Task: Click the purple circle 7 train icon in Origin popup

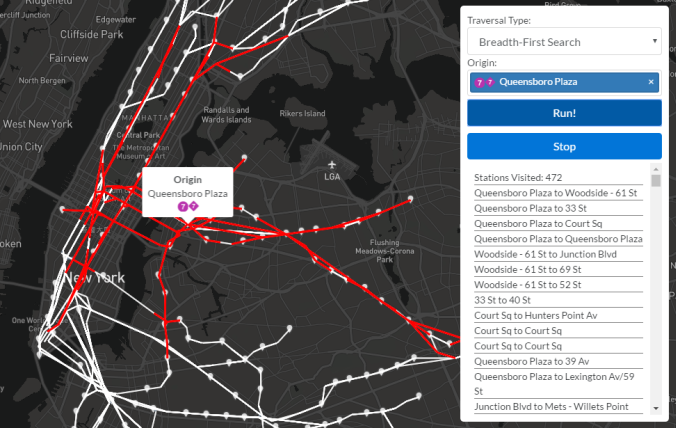Action: [183, 206]
